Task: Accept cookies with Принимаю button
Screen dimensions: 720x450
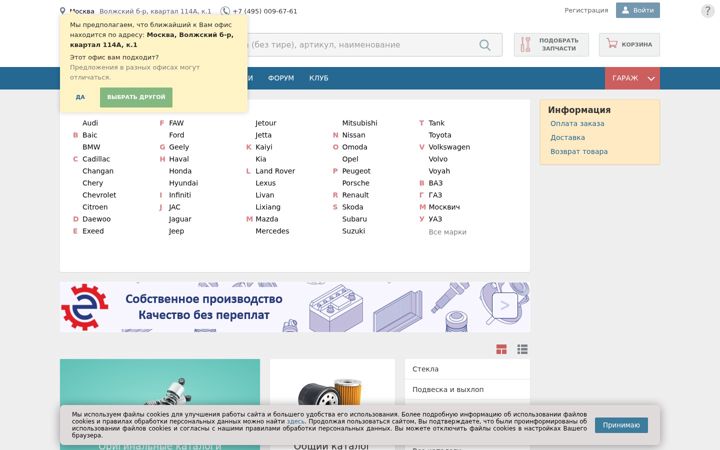Action: pos(621,425)
